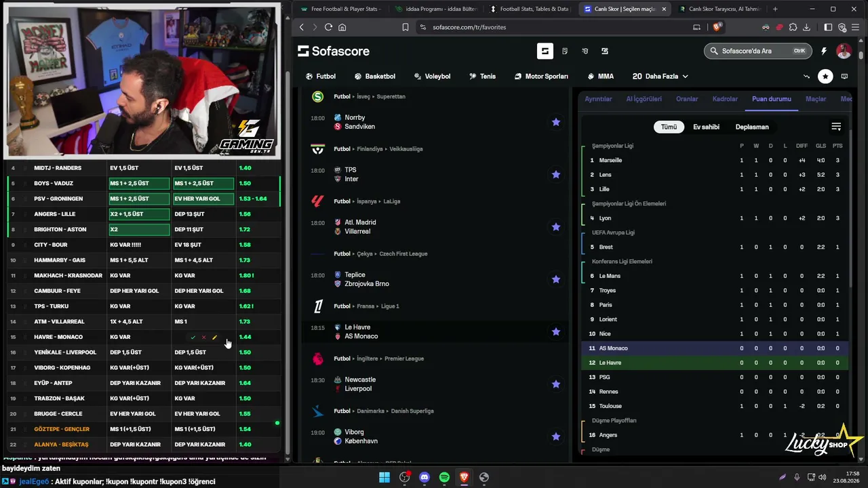This screenshot has width=868, height=488.
Task: Open Brave Shields lion icon in address bar
Action: pyautogui.click(x=717, y=27)
